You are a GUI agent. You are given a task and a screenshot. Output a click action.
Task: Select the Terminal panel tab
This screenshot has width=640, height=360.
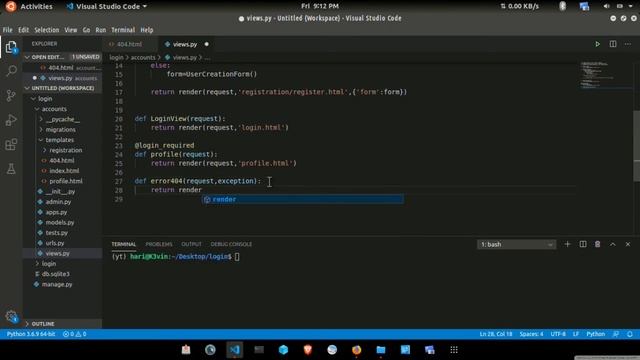click(x=124, y=244)
